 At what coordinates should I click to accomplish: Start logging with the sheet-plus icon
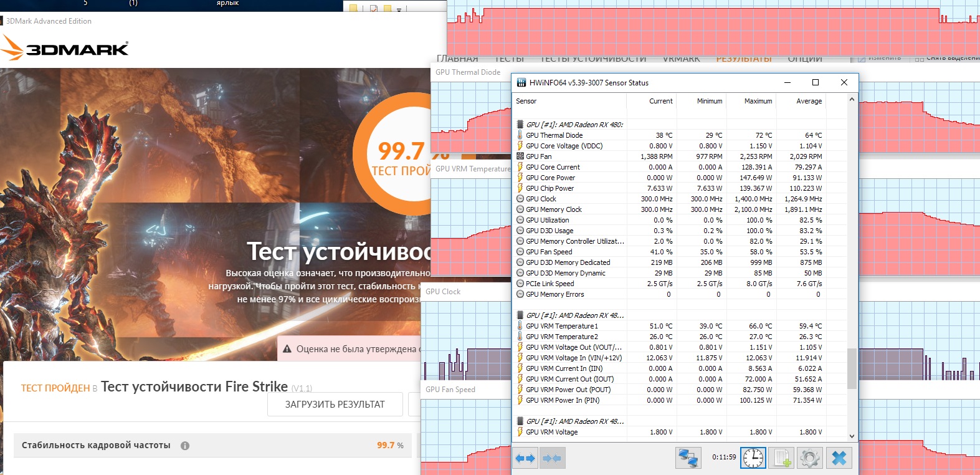(x=782, y=458)
